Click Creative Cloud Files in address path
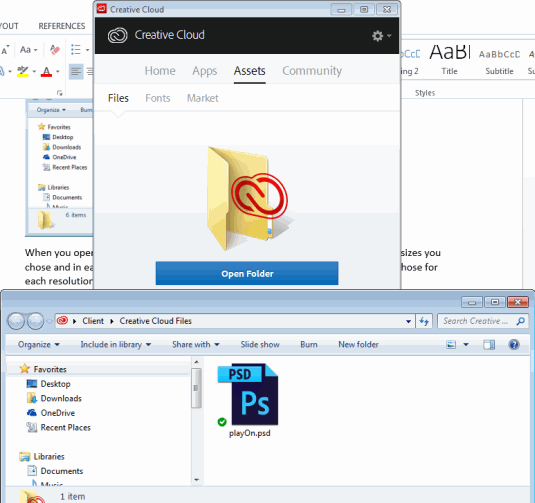The height and width of the screenshot is (503, 535). coord(156,321)
